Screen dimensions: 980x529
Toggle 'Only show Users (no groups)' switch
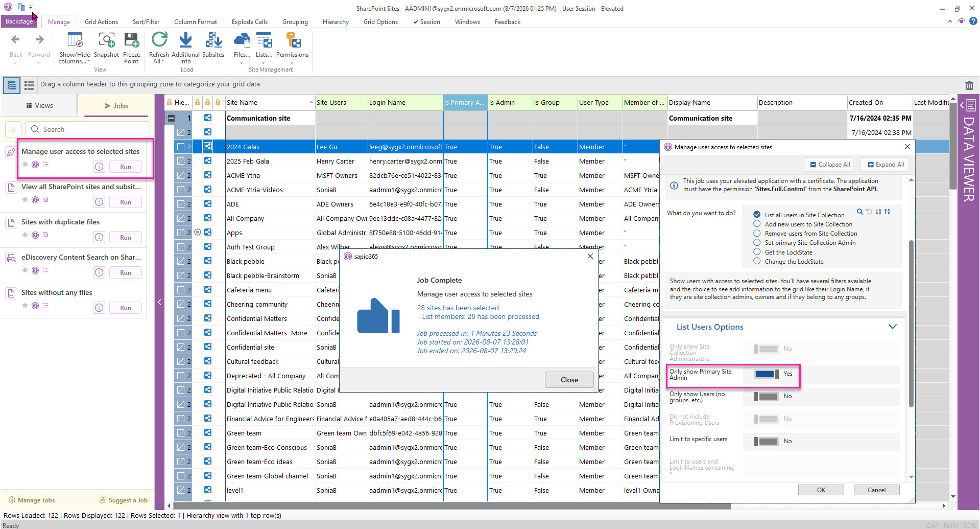click(767, 396)
